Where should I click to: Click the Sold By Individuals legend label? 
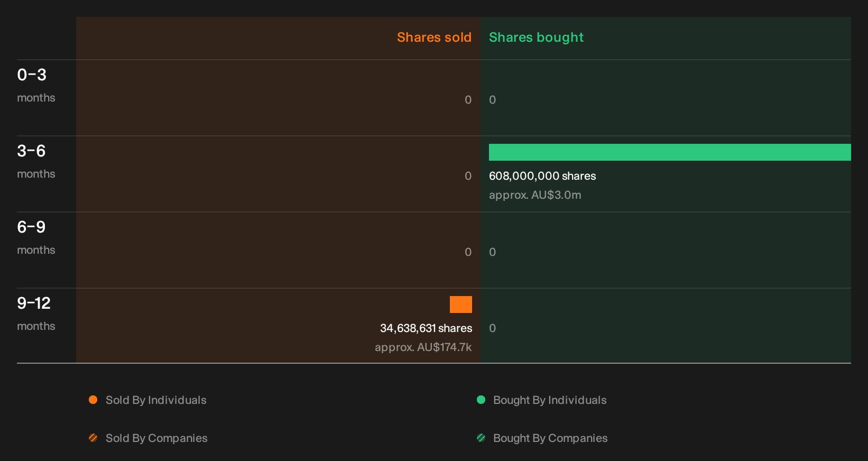coord(156,400)
